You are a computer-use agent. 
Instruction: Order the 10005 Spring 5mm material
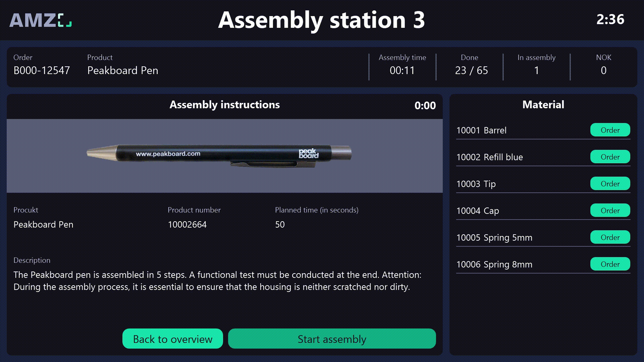610,237
